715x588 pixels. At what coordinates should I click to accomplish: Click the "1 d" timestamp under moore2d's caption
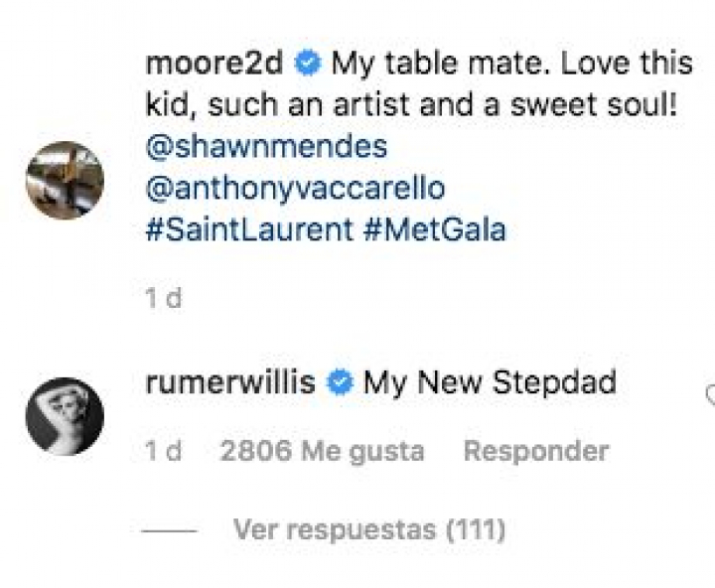pos(164,299)
